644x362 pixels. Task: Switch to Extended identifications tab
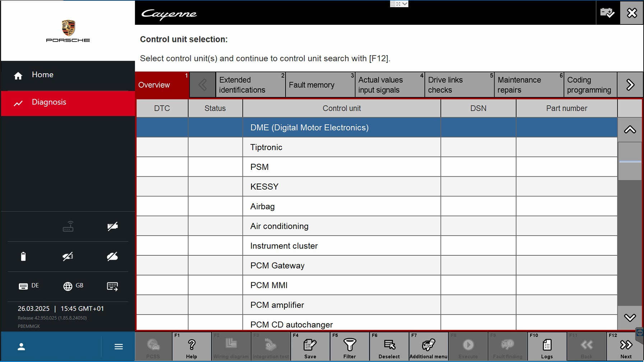(x=250, y=85)
